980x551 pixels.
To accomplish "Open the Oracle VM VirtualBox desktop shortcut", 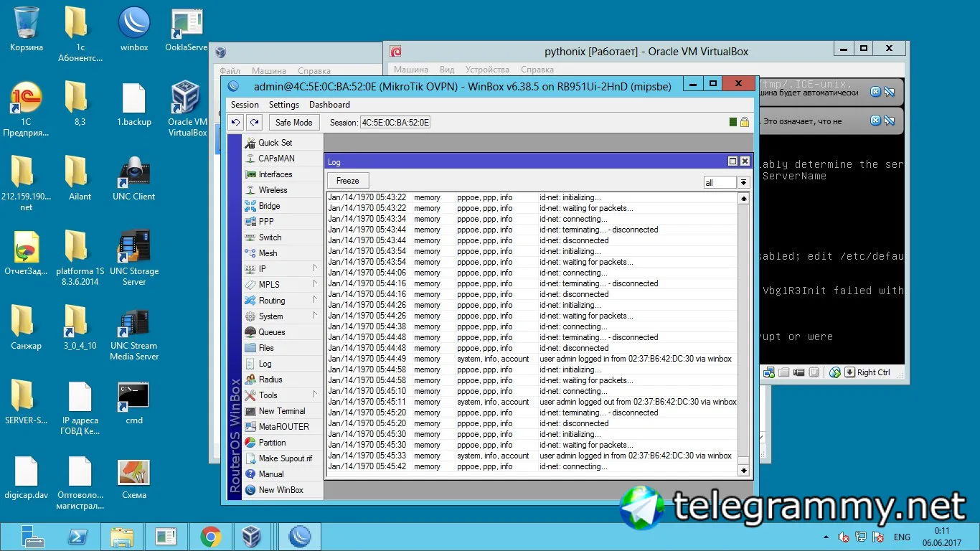I will pos(187,109).
